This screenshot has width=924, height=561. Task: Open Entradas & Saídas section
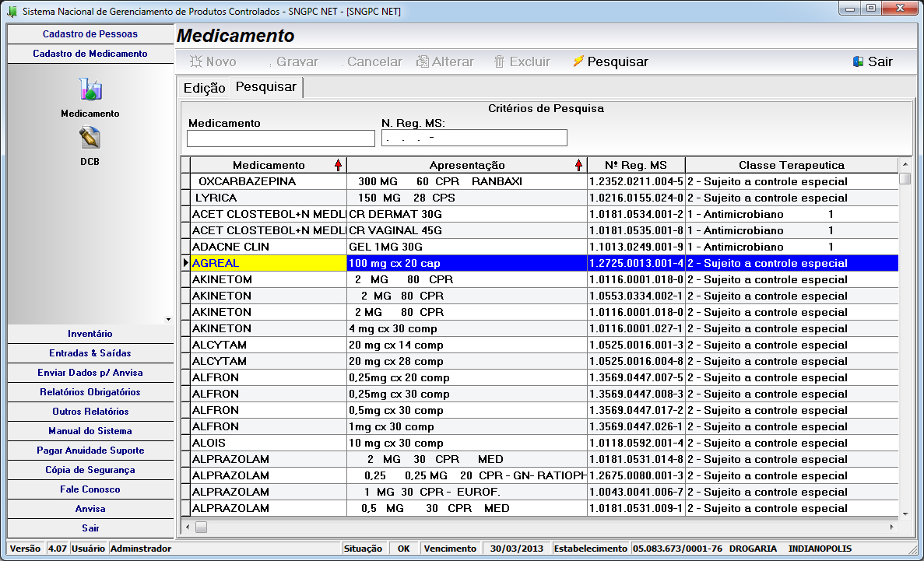pyautogui.click(x=90, y=353)
